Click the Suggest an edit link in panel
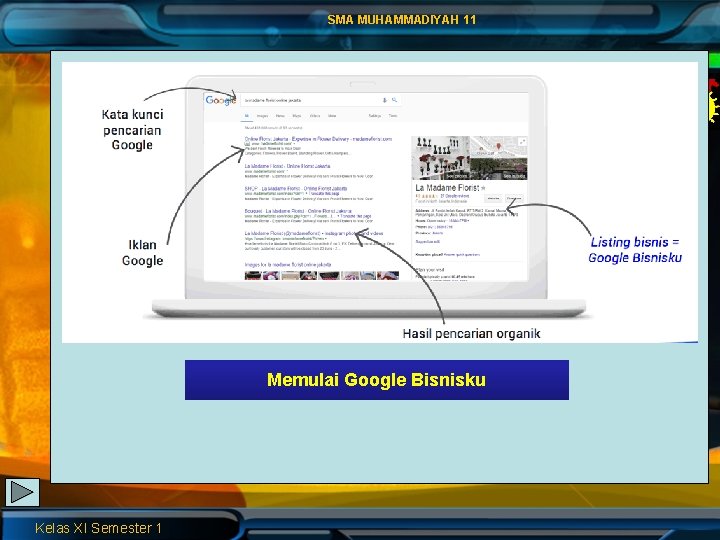Viewport: 720px width, 540px height. tap(428, 242)
